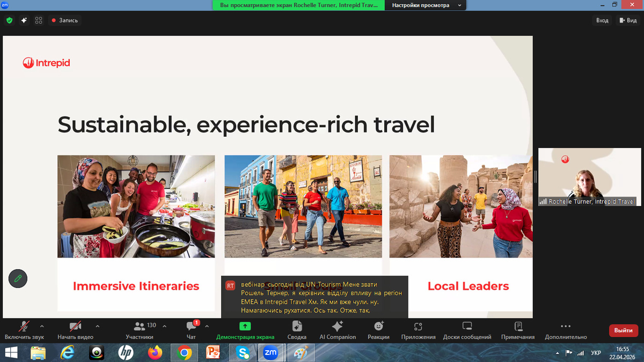Expand audio options arrow next to microphone
The width and height of the screenshot is (644, 362).
point(42,326)
